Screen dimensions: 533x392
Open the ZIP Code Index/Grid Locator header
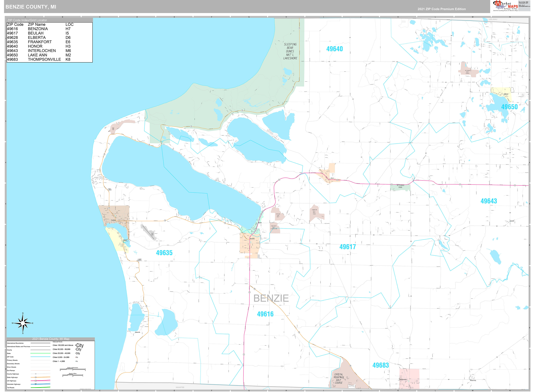tap(27, 20)
